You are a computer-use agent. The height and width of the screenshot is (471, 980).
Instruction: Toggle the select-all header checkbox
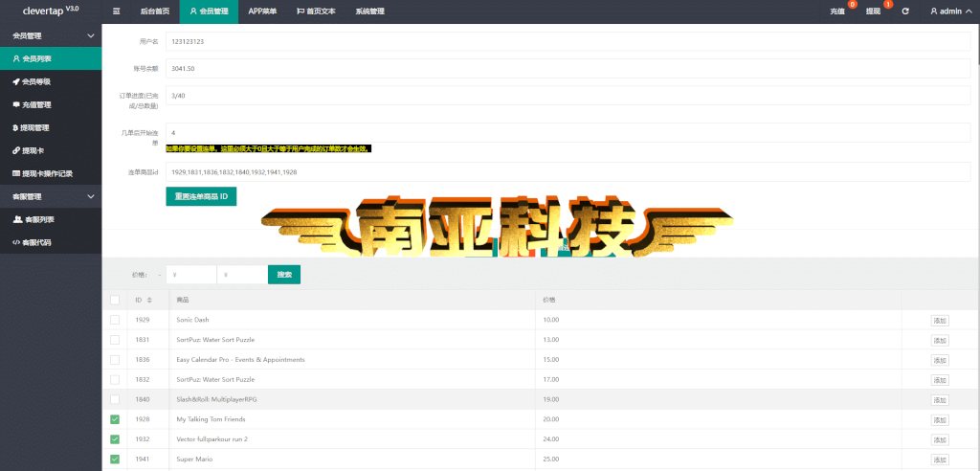point(115,301)
